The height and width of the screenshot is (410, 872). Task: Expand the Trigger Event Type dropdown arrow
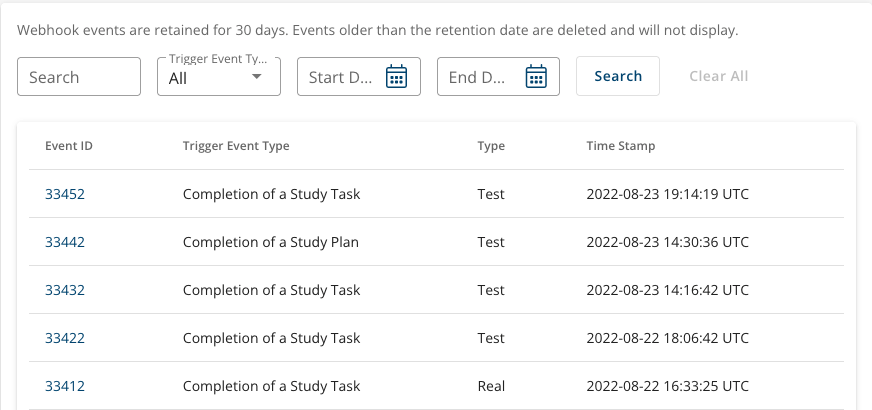pos(256,77)
